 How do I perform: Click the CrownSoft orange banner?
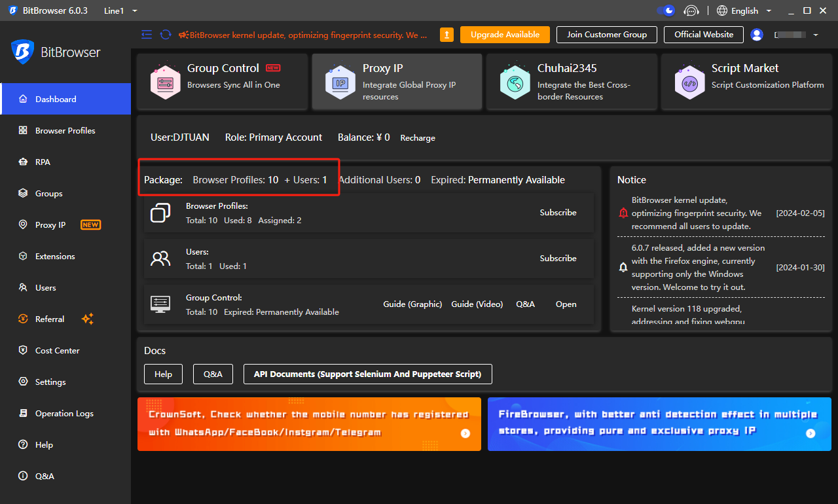[309, 424]
